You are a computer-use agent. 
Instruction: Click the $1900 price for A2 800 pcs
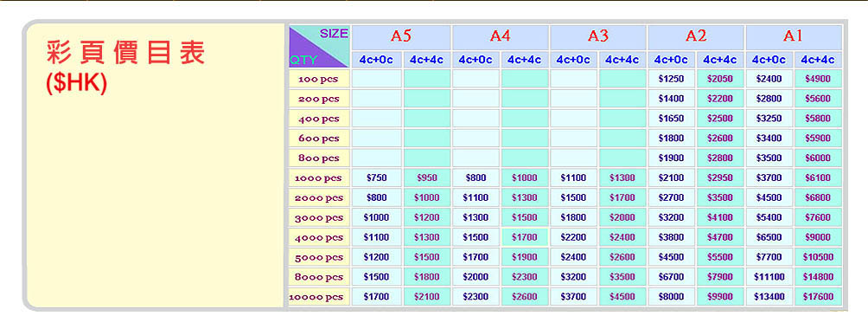[x=671, y=158]
